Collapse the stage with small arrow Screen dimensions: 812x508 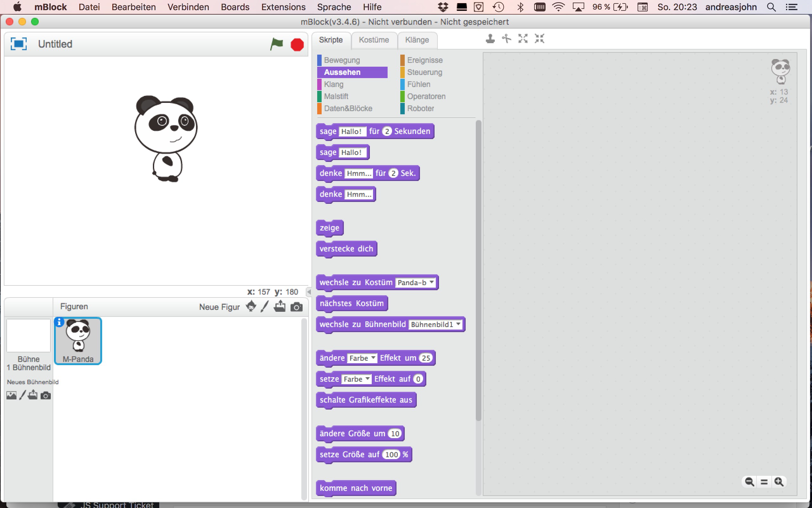pos(309,292)
